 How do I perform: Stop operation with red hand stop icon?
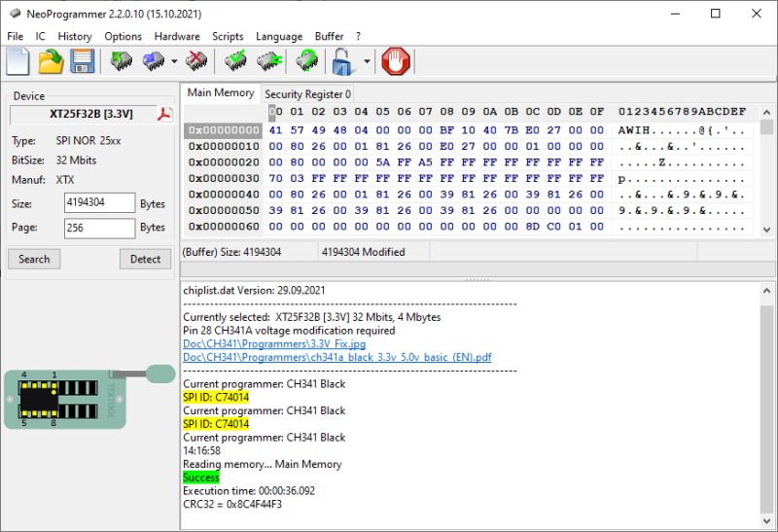pyautogui.click(x=396, y=61)
